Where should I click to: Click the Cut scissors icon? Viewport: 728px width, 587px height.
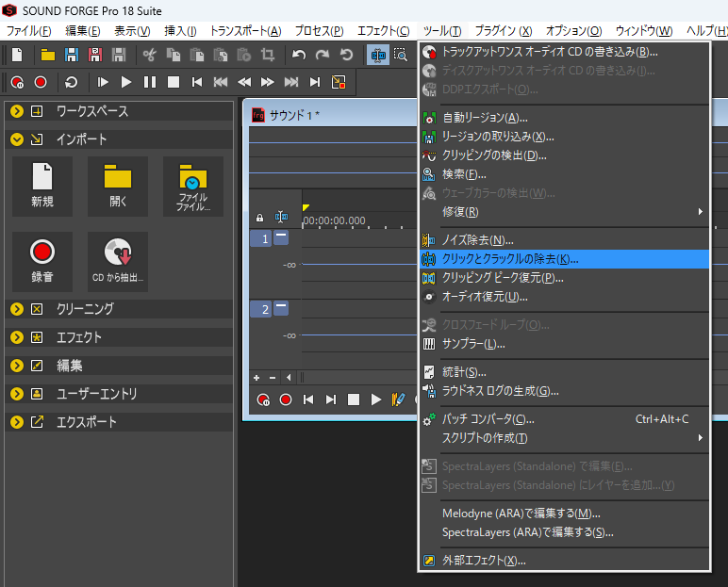coord(150,55)
